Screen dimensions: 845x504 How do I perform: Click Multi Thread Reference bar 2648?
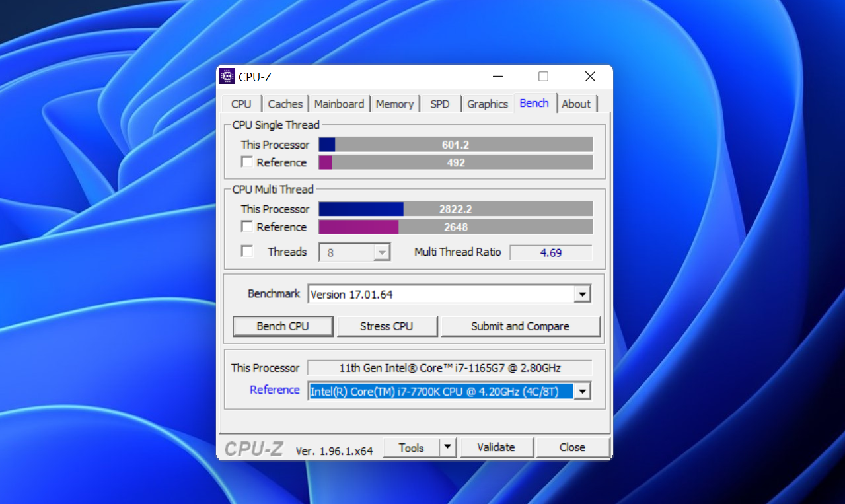455,227
